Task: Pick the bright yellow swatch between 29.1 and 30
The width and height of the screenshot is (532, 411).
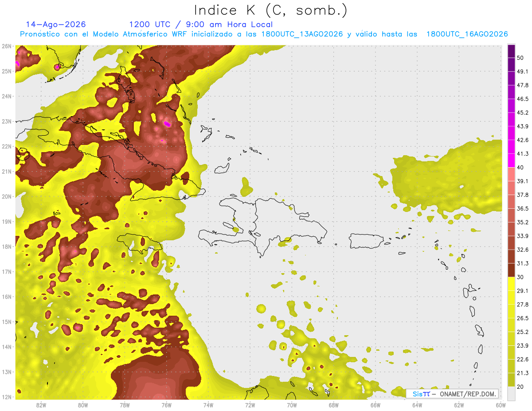Action: [511, 284]
